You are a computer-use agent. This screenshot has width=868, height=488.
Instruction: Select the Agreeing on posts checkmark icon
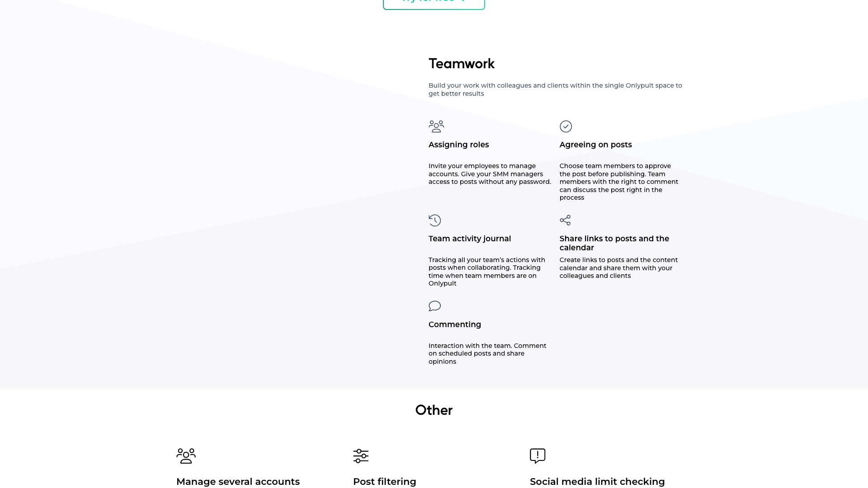(566, 127)
